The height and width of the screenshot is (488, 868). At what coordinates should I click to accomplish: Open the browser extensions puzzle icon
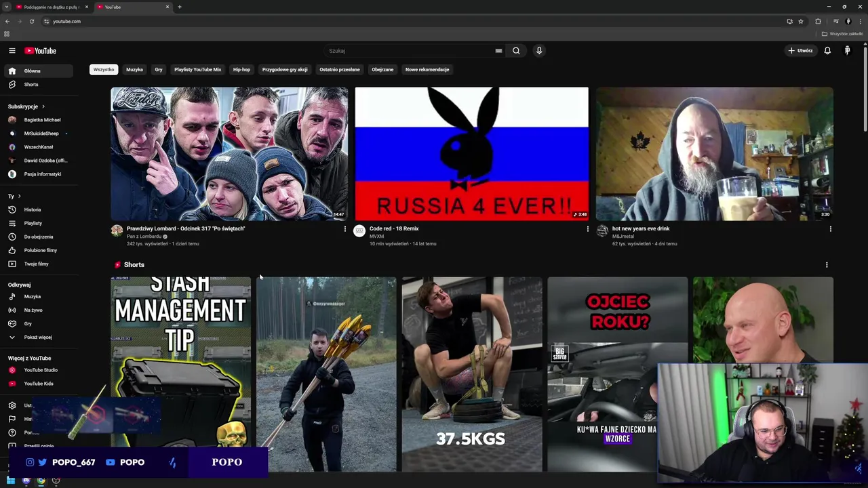click(818, 21)
